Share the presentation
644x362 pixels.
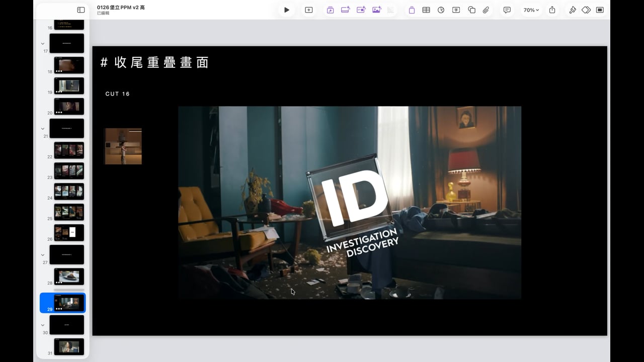click(552, 10)
